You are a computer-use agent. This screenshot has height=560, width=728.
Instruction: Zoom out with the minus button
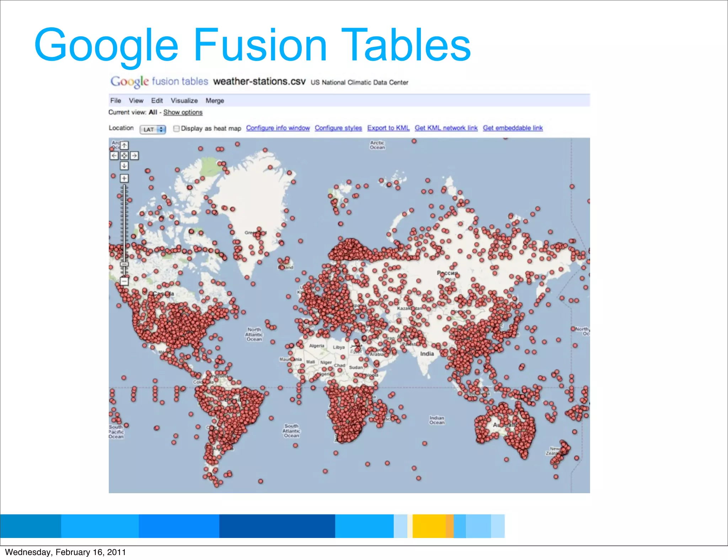coord(124,281)
